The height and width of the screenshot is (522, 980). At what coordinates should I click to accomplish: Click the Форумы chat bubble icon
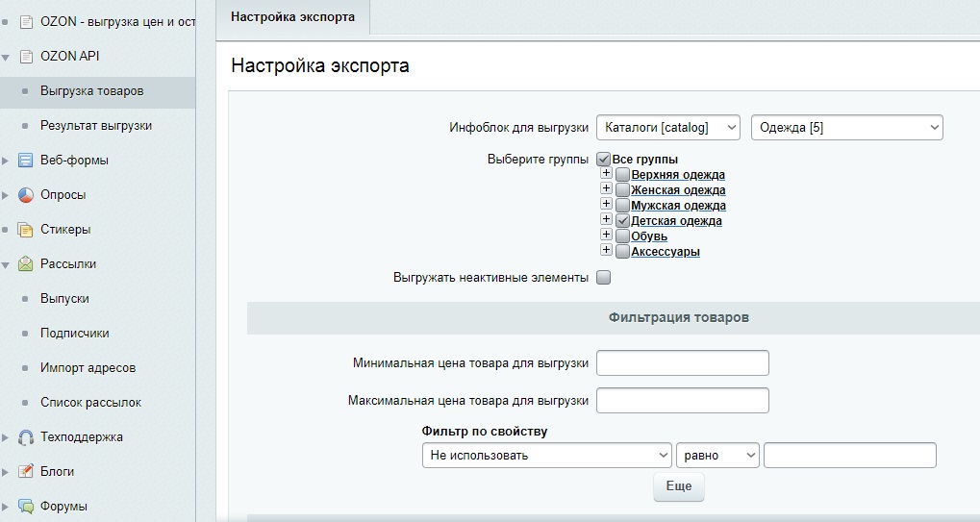click(x=26, y=507)
